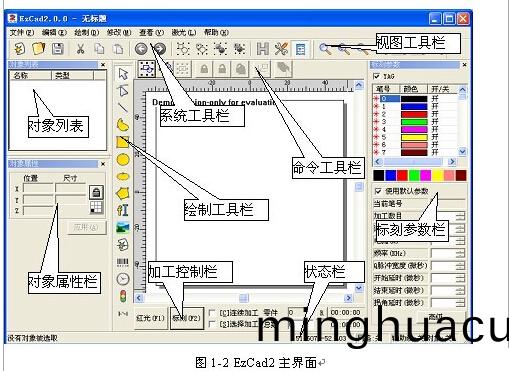The image size is (509, 371).
Task: Click the red color cell of pen 2
Action: coord(414,114)
